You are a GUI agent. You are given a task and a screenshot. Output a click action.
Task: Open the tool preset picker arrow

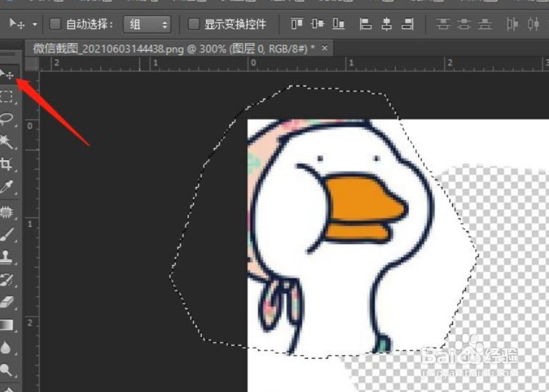point(35,25)
